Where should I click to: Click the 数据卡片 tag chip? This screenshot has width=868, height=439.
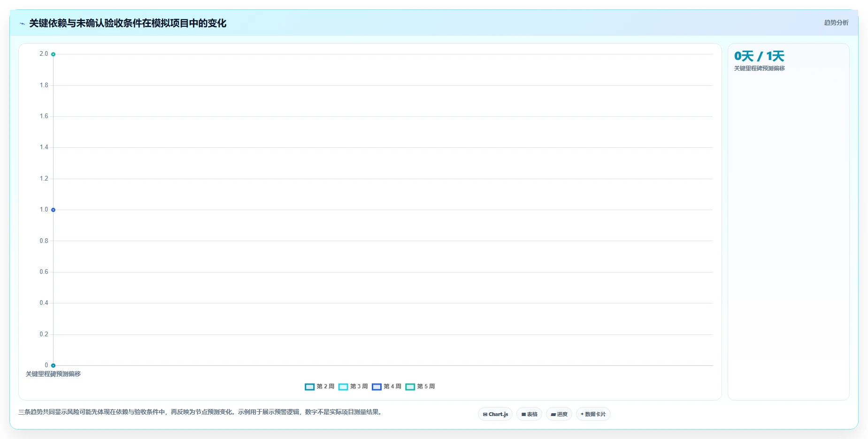click(x=593, y=414)
